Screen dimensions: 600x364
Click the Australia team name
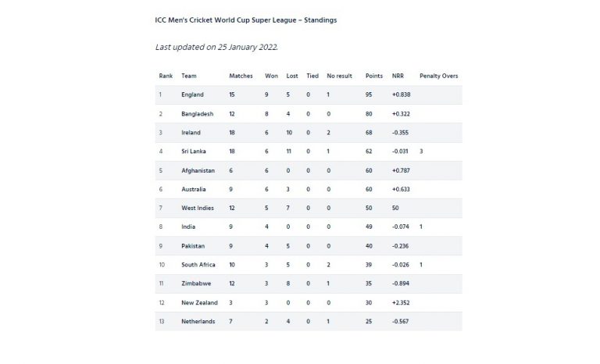pos(194,189)
